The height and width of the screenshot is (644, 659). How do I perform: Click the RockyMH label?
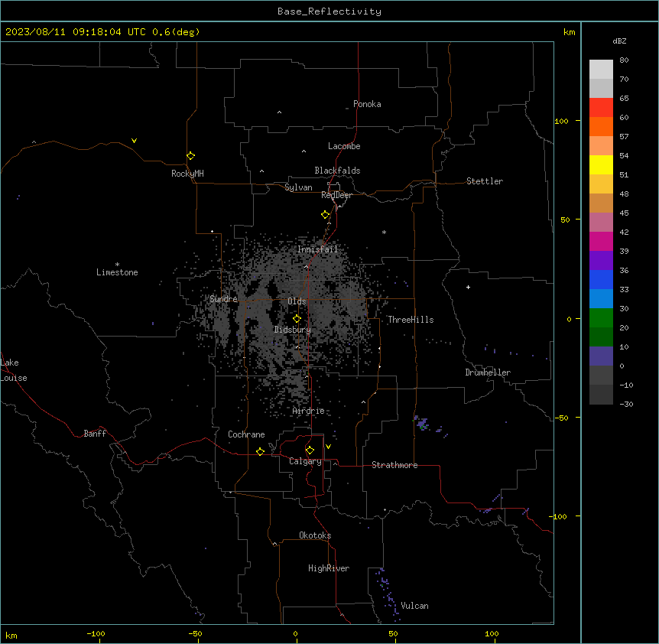click(187, 173)
